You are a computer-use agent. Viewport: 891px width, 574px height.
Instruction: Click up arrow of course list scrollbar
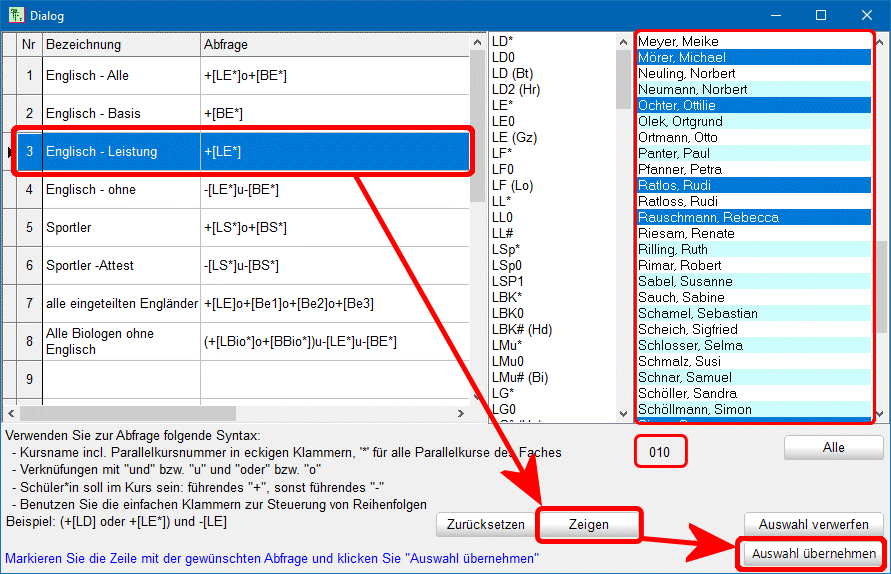tap(623, 42)
